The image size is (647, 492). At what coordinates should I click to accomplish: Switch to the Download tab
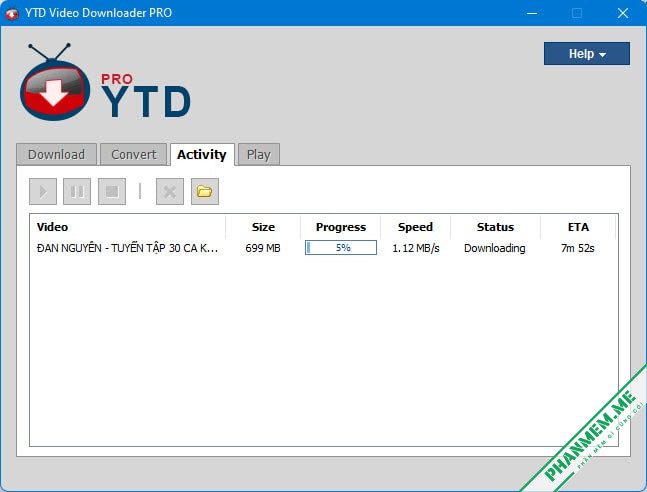(x=57, y=154)
